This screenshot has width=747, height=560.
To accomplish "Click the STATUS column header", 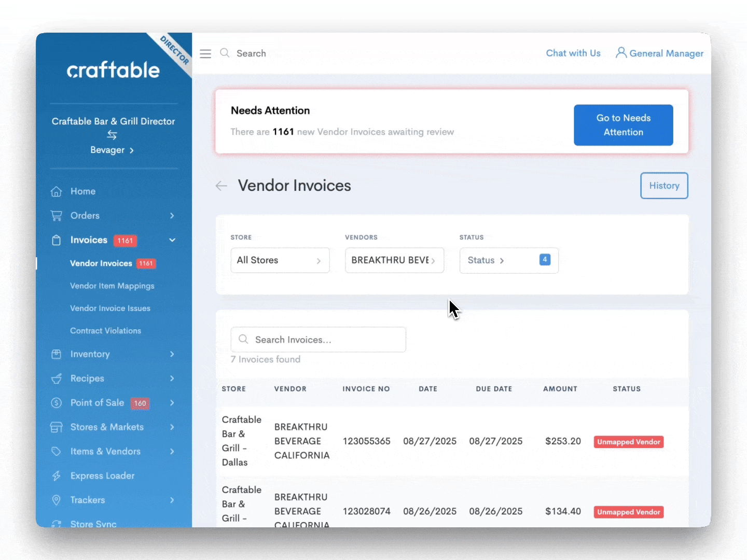I will (x=627, y=389).
